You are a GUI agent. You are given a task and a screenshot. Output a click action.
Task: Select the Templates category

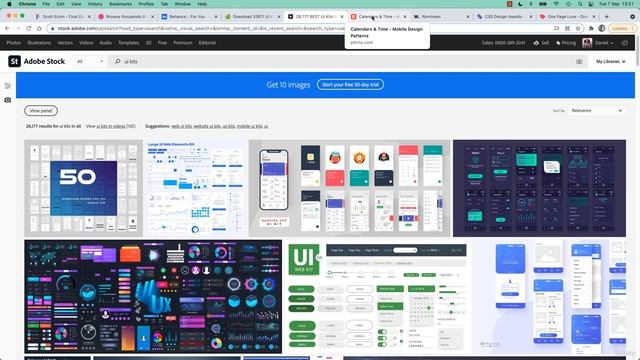[129, 42]
